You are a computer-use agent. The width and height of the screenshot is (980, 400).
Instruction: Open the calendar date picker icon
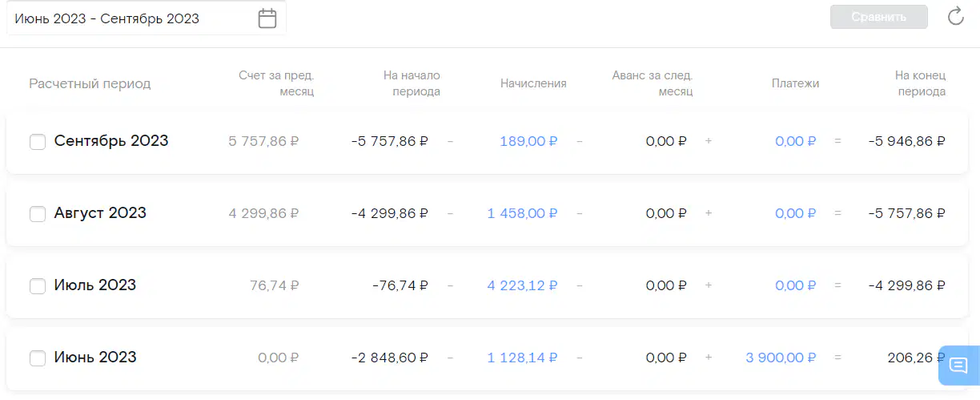point(267,18)
